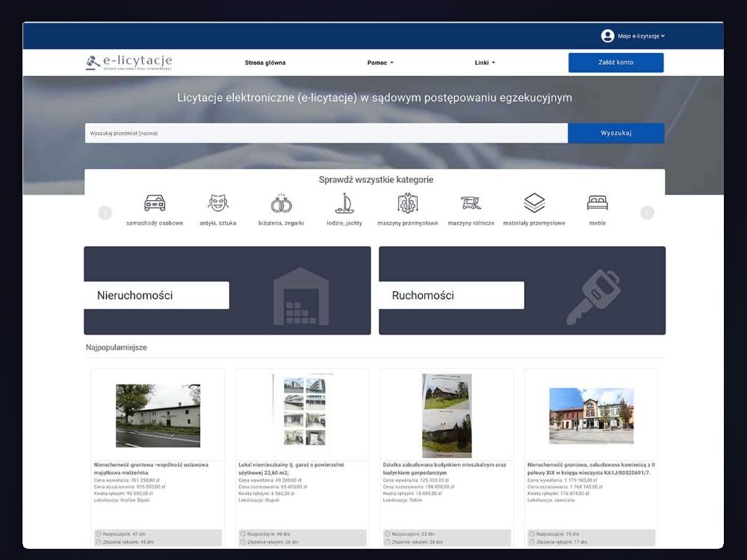This screenshot has height=560, width=747.
Task: Click the Załóż konto button
Action: click(x=616, y=63)
